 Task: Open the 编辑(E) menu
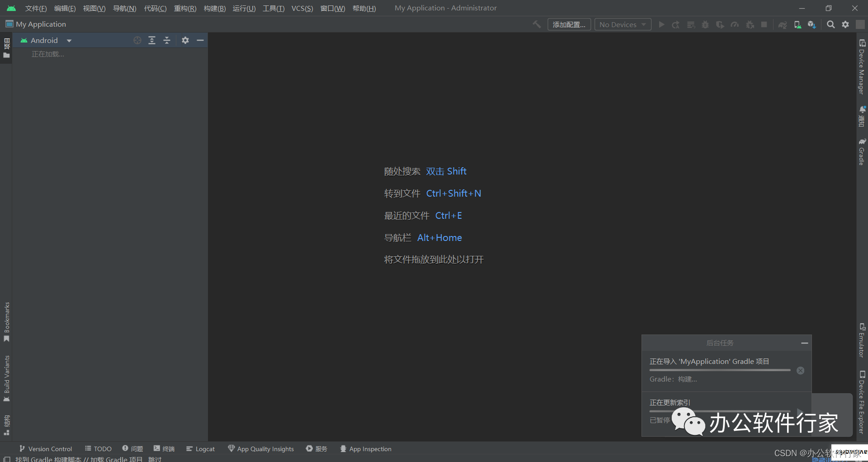point(65,8)
